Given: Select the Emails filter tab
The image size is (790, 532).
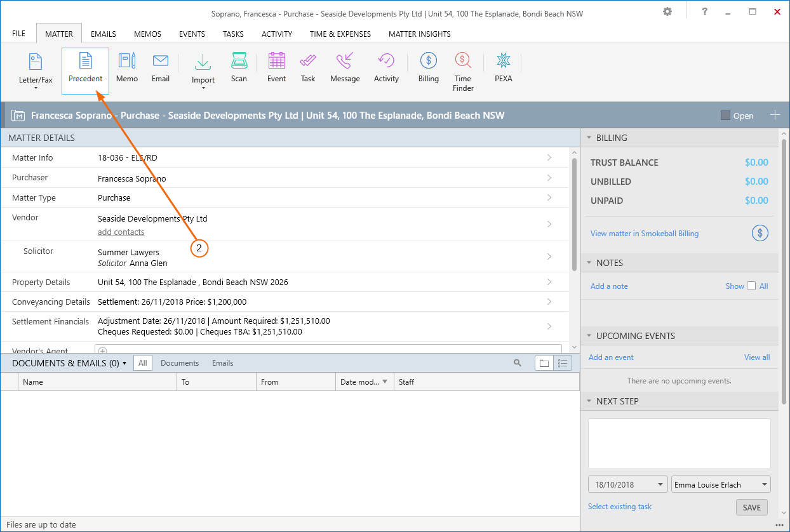Looking at the screenshot, I should tap(222, 362).
